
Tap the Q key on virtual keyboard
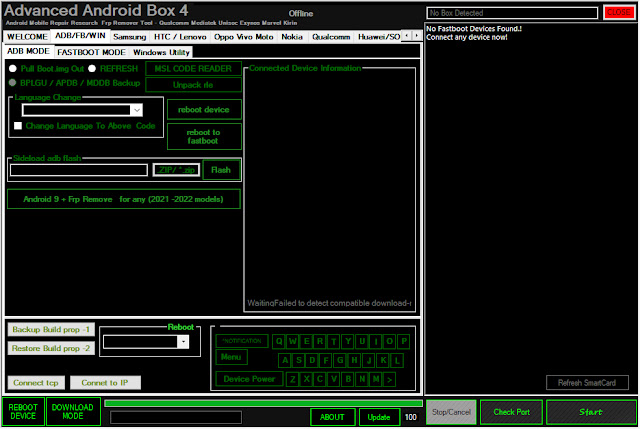pos(279,341)
